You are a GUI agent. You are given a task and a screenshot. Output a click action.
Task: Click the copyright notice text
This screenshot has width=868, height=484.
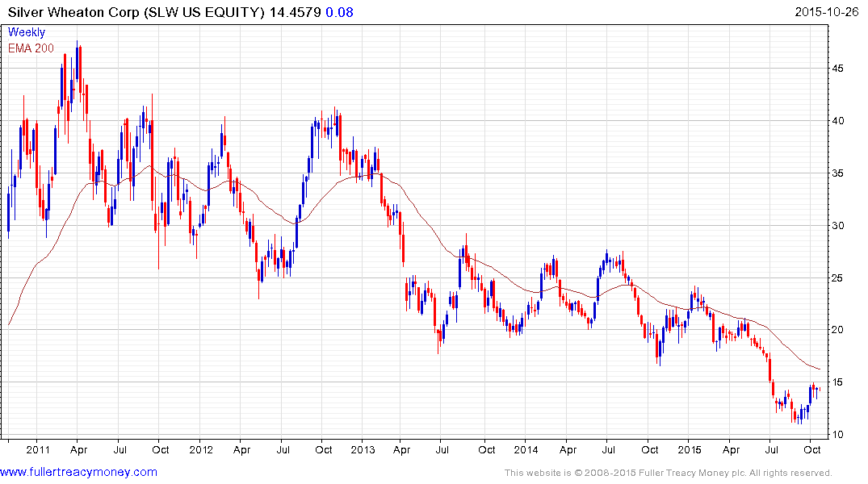pyautogui.click(x=669, y=473)
